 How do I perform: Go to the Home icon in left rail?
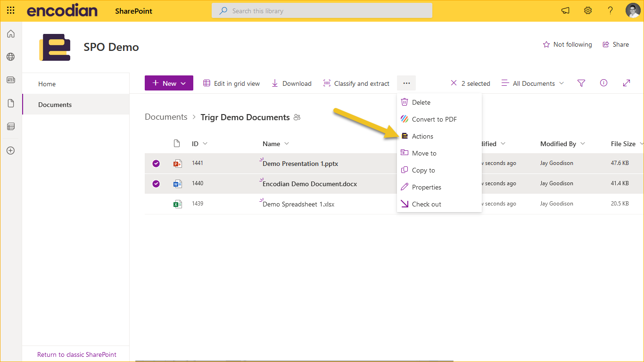click(11, 34)
